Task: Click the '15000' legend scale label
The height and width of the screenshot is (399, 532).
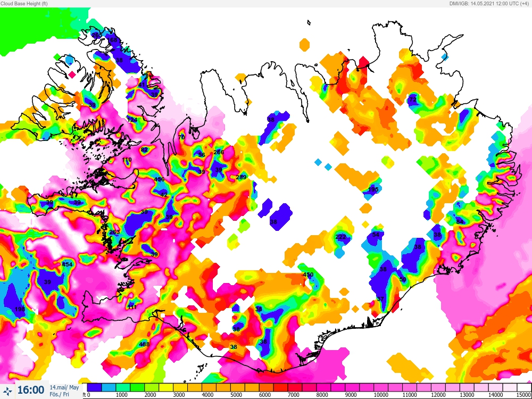Action: click(x=525, y=395)
